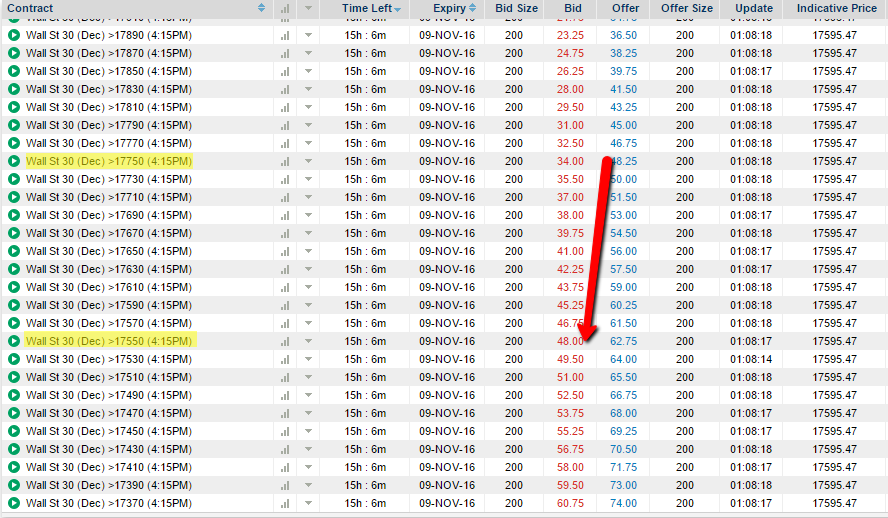This screenshot has height=518, width=888.
Task: Click the Bid Size column header
Action: click(x=516, y=8)
